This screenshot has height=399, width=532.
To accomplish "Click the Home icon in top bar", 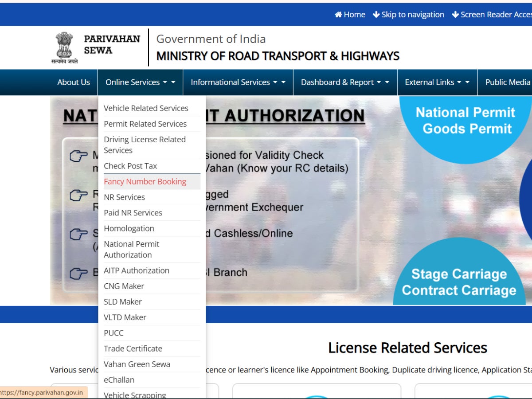I will (x=338, y=15).
